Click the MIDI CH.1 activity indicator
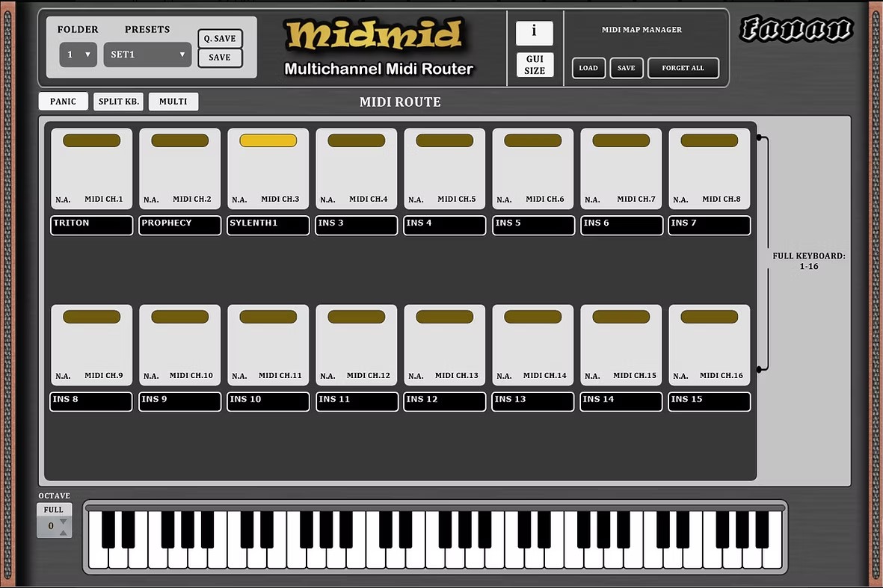The height and width of the screenshot is (588, 883). coord(90,140)
